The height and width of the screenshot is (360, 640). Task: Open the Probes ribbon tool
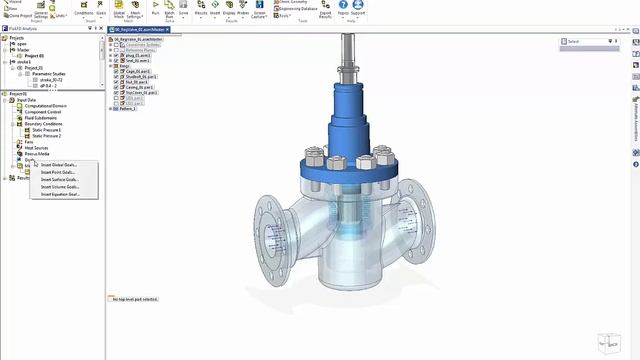(243, 9)
